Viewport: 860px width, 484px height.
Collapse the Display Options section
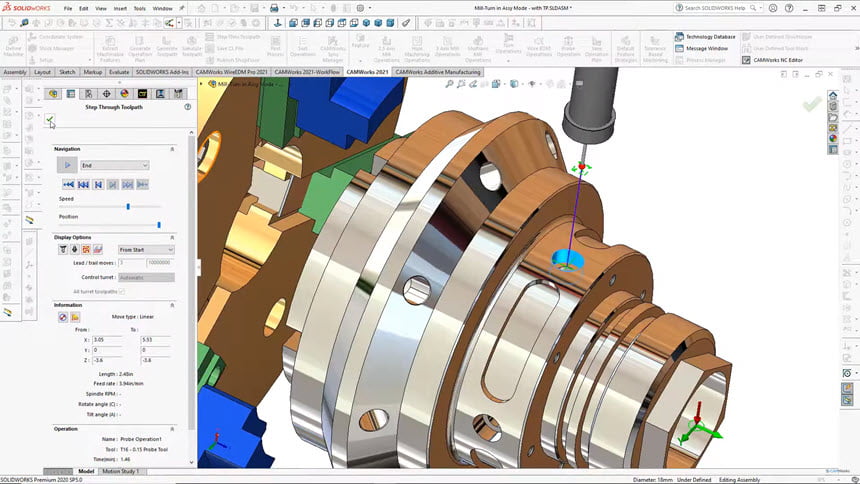(x=172, y=238)
